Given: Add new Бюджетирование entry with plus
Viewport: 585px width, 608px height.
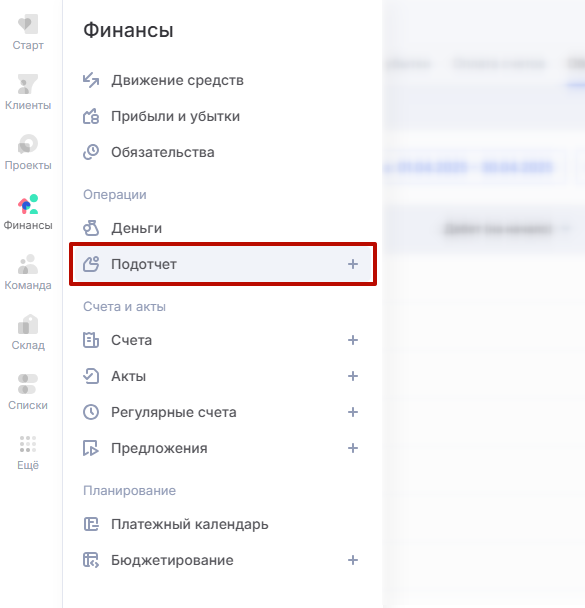Looking at the screenshot, I should pos(353,560).
